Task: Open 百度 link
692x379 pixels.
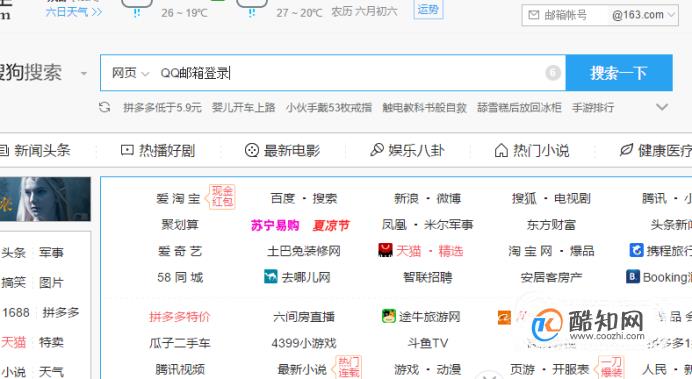Action: pos(283,199)
